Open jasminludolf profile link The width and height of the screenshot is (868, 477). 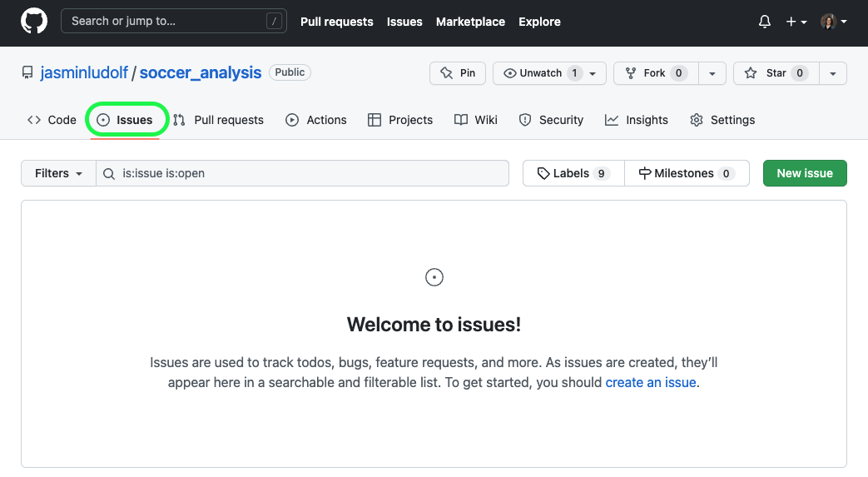coord(83,72)
